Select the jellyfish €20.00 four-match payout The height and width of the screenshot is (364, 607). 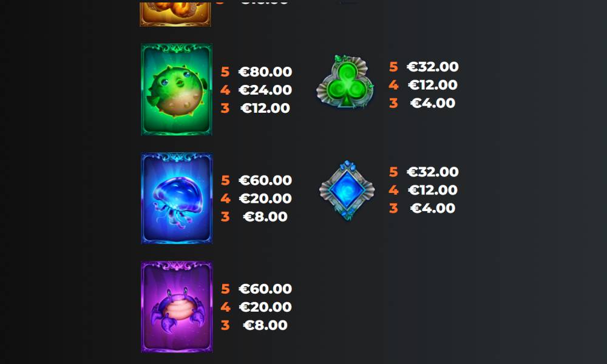(x=265, y=198)
